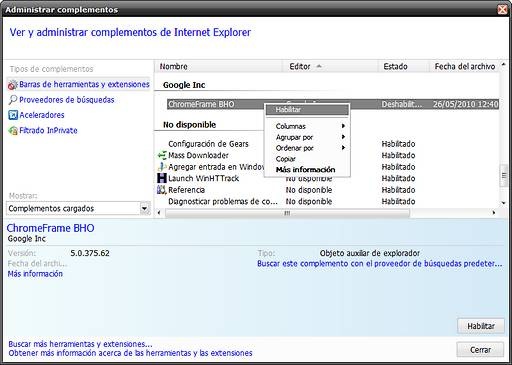Image resolution: width=512 pixels, height=365 pixels.
Task: Sort by the Nombre column header
Action: pyautogui.click(x=219, y=66)
